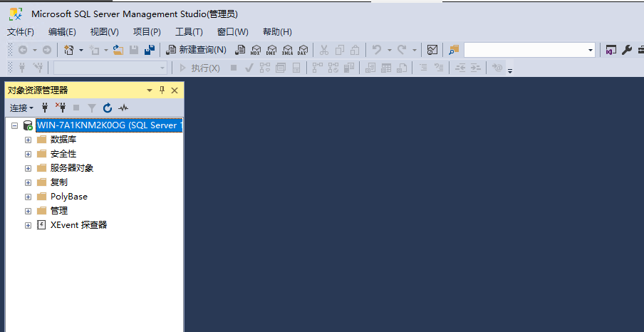Open the 视图(V) menu
This screenshot has width=644, height=332.
(x=104, y=31)
